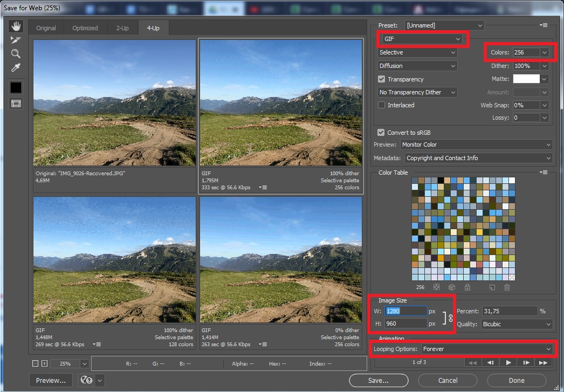This screenshot has height=392, width=564.
Task: Enable the Interlaced option
Action: pos(382,105)
